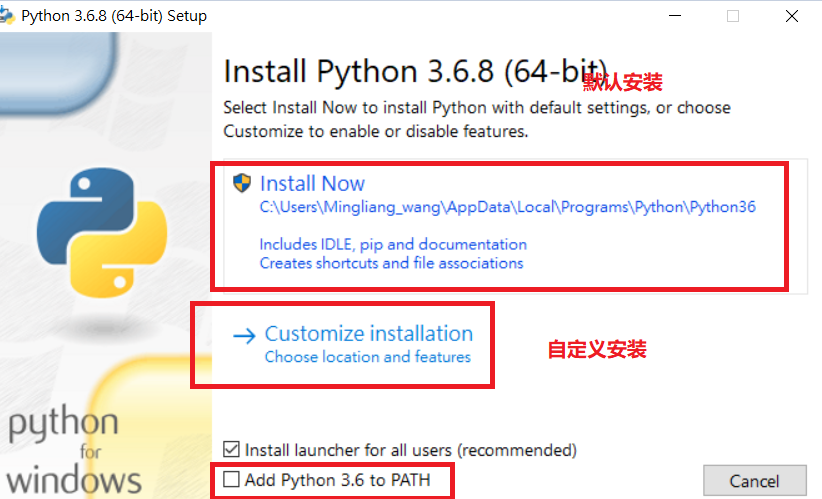Enable Add Python 3.6 to PATH checkbox
Viewport: 822px width, 499px height.
click(x=231, y=479)
